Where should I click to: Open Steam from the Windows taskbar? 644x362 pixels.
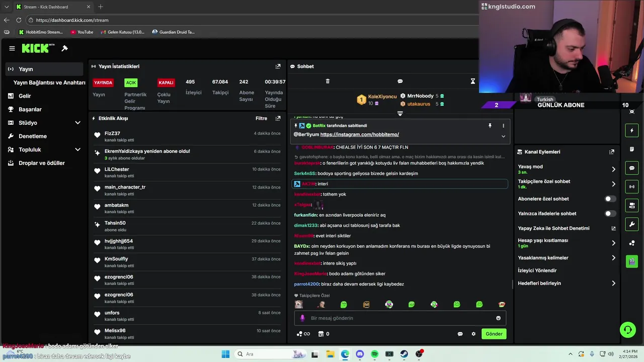tap(404, 354)
